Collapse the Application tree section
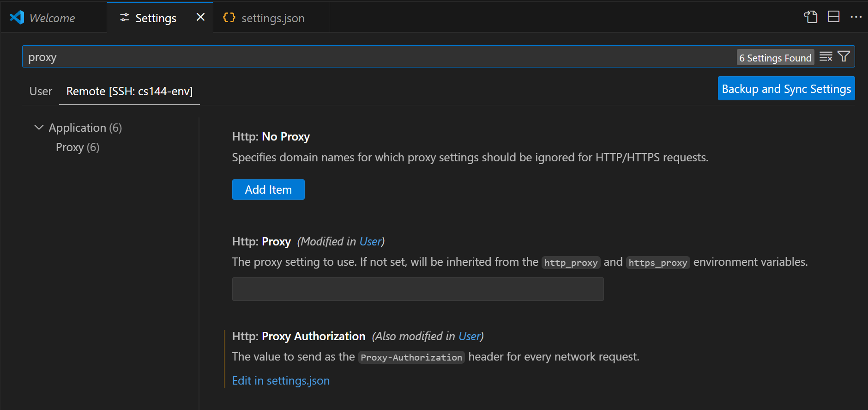 pyautogui.click(x=39, y=128)
